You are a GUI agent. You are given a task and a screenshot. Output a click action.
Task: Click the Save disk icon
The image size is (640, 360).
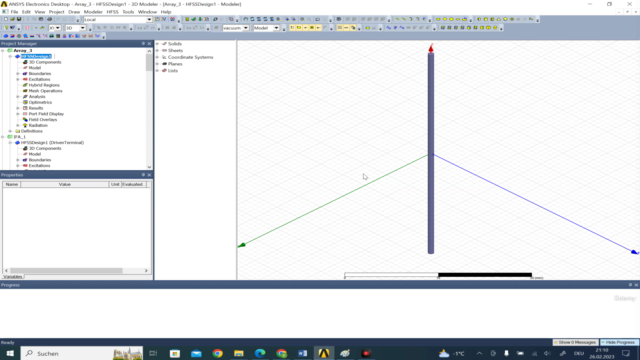pos(19,19)
